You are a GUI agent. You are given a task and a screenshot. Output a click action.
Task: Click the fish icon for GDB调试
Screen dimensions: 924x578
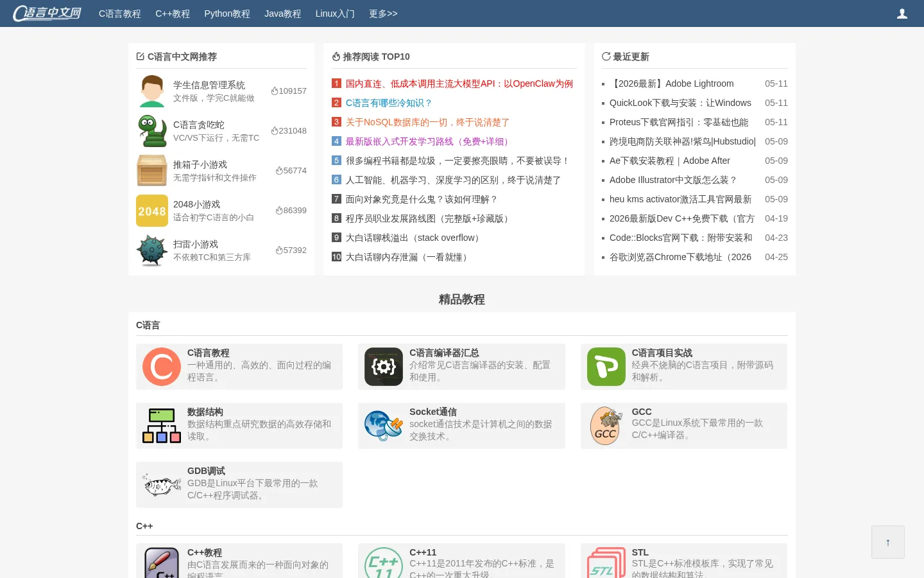pos(162,485)
